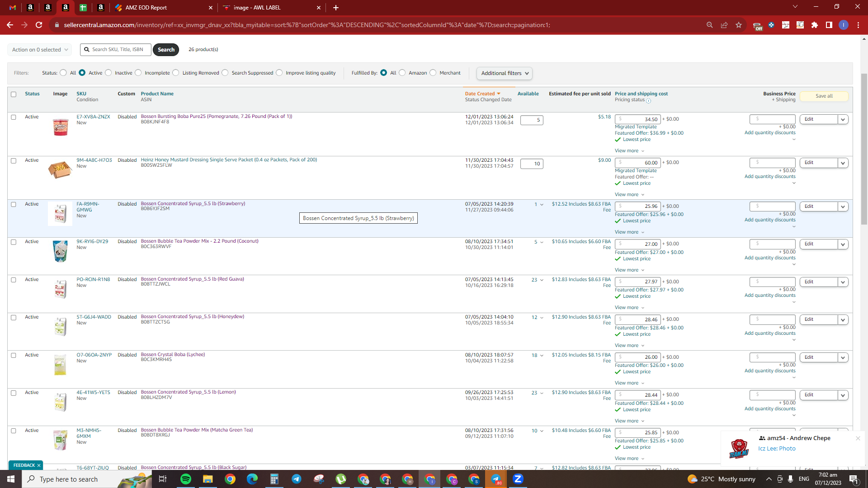Select the Improve listing quality filter
This screenshot has width=868, height=488.
tap(279, 73)
